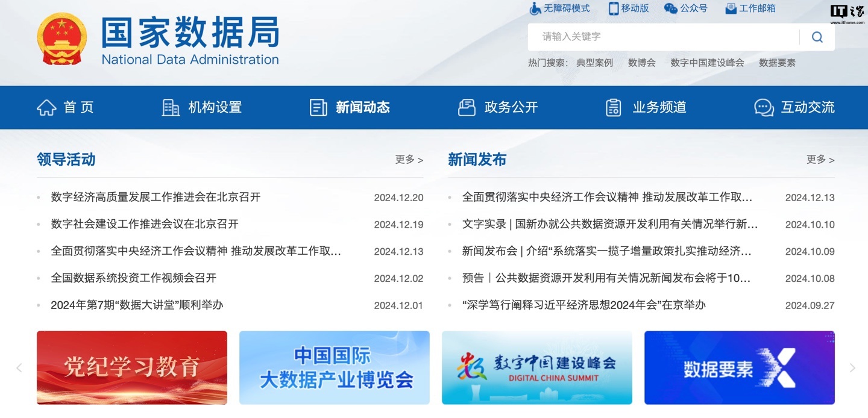868x418 pixels.
Task: Click the 互动交流 chat bubble icon
Action: coord(764,108)
